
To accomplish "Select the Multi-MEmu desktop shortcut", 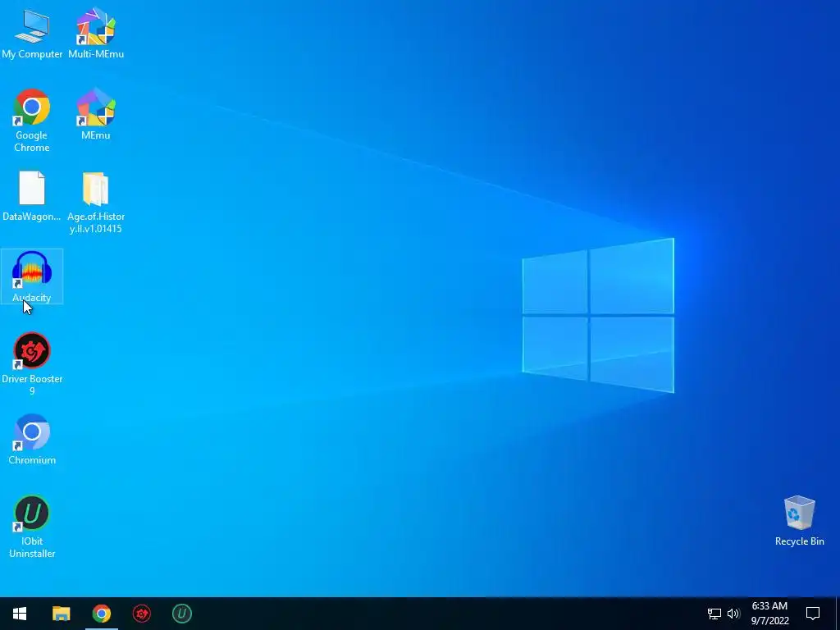I will tap(96, 33).
